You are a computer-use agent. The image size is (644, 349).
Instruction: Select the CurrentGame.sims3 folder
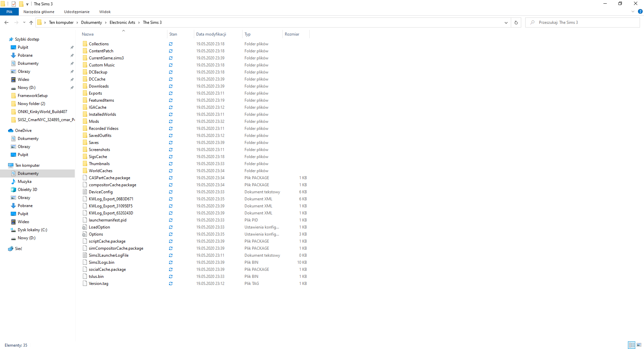[x=106, y=58]
